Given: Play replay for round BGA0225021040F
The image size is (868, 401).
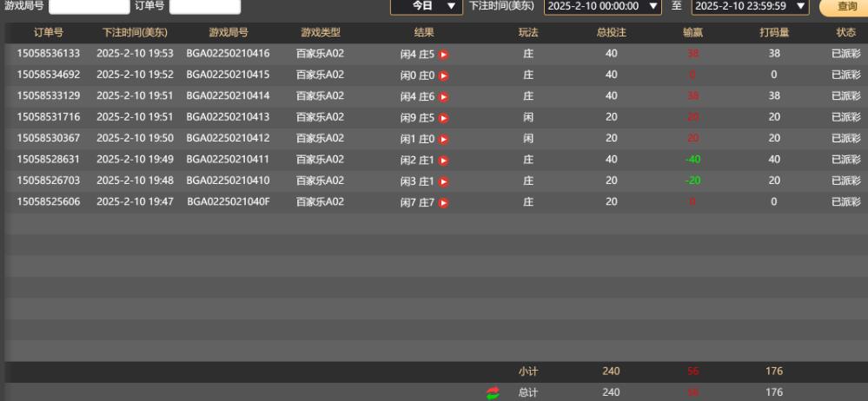Looking at the screenshot, I should coord(443,203).
